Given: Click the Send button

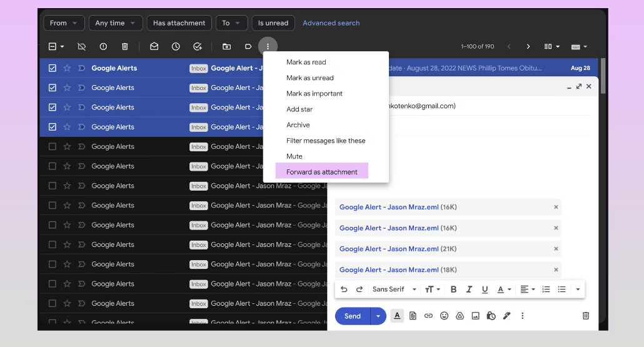Looking at the screenshot, I should pyautogui.click(x=353, y=316).
